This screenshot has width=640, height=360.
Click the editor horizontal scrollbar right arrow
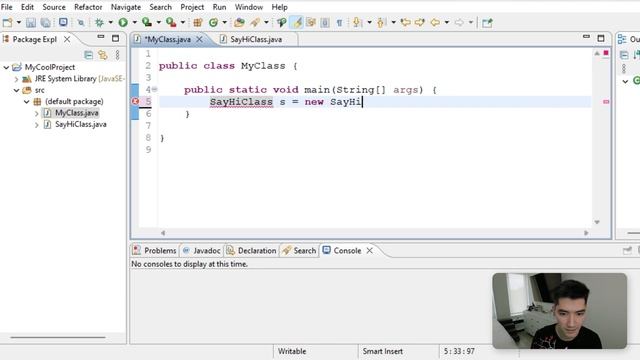coord(586,233)
